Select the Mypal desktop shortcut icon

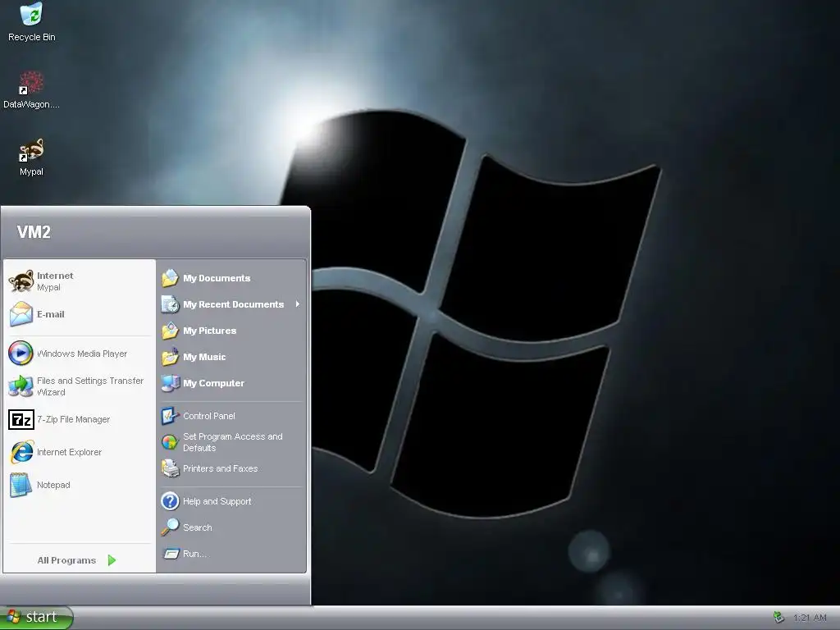pyautogui.click(x=31, y=151)
